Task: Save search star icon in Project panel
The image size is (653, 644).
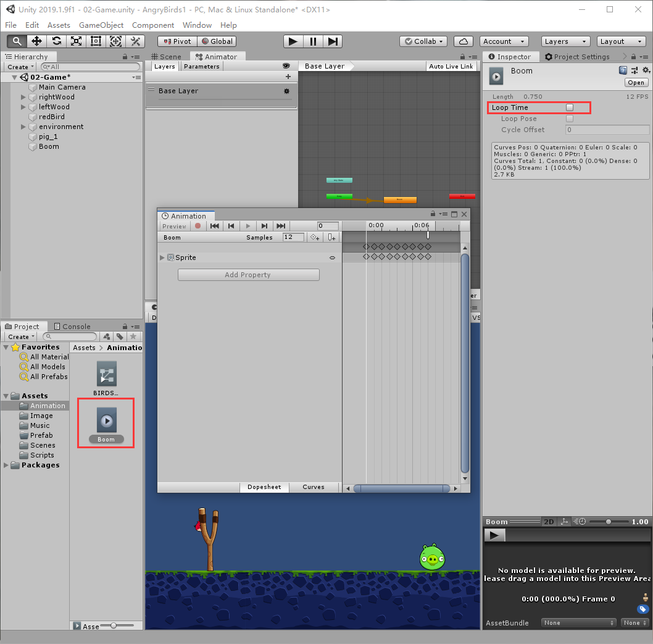Action: pyautogui.click(x=133, y=337)
